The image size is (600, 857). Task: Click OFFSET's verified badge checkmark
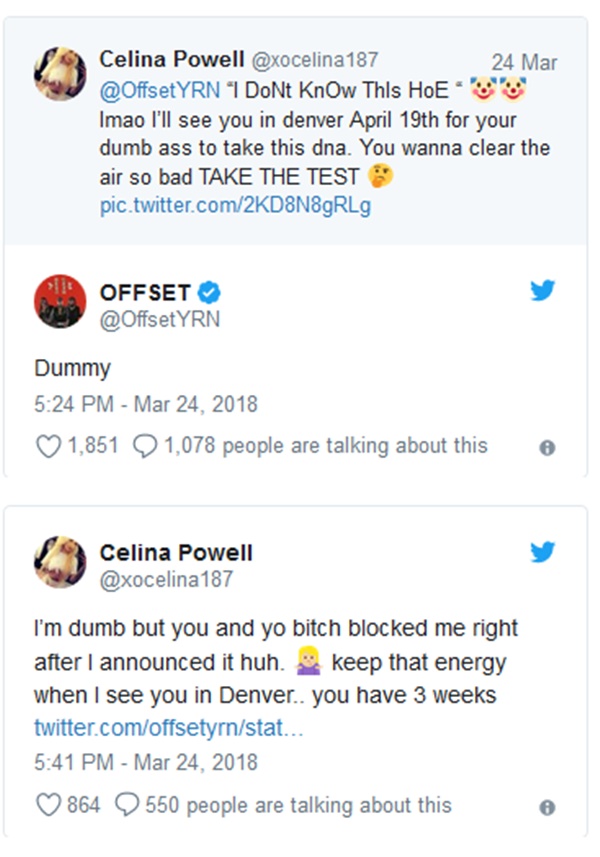[x=209, y=293]
